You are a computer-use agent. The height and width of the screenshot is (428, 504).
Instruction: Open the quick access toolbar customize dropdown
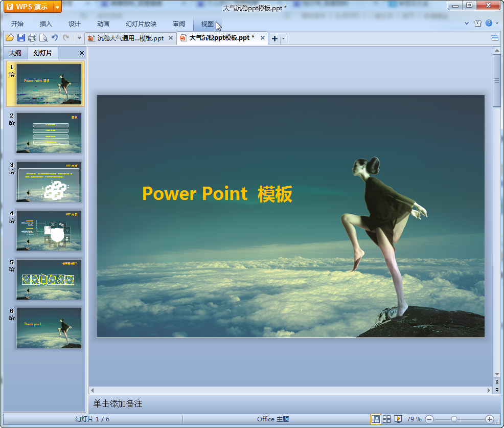[x=79, y=38]
